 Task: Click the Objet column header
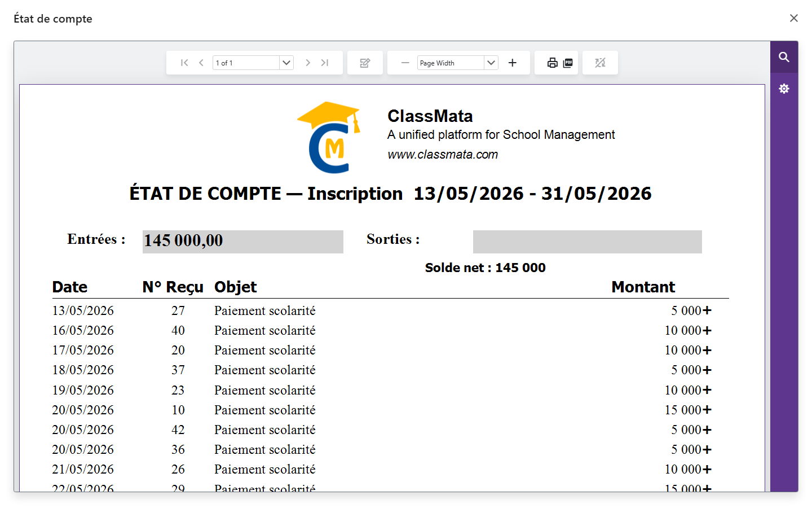tap(236, 287)
